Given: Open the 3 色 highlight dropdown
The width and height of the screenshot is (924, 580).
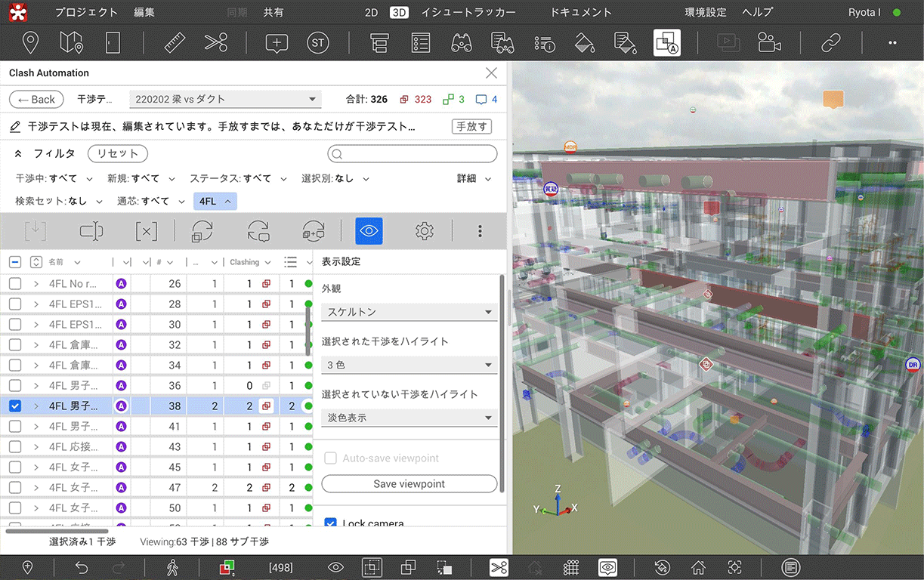Looking at the screenshot, I should (409, 365).
